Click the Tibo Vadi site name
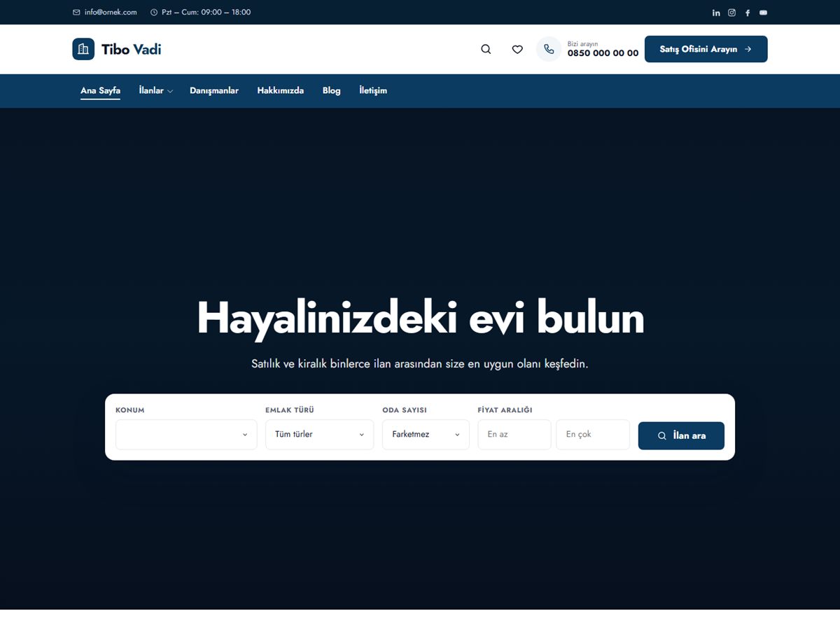The image size is (840, 630). pos(132,49)
